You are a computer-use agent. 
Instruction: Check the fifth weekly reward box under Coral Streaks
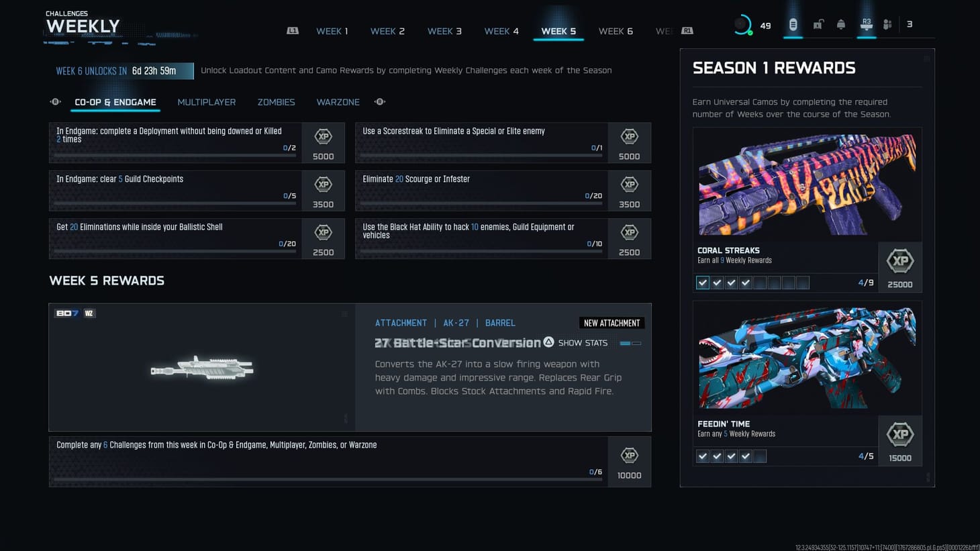[760, 283]
